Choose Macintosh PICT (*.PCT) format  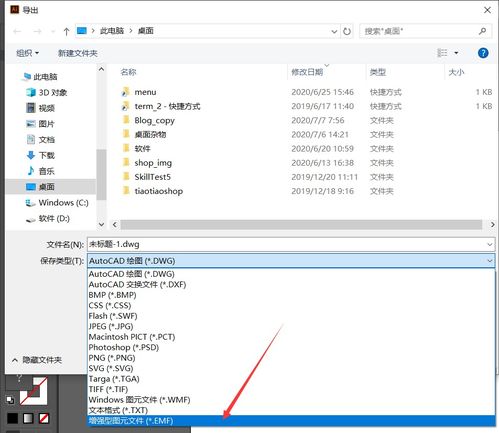291,337
